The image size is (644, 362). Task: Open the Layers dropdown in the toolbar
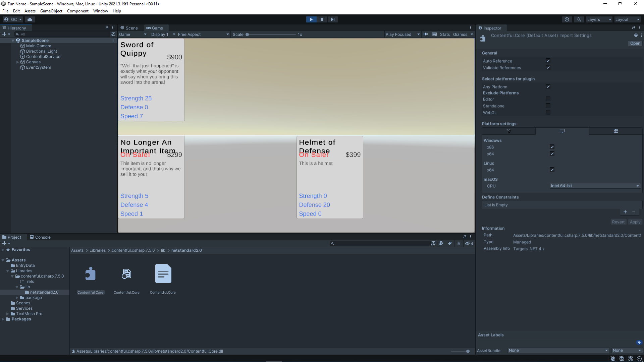(x=599, y=19)
